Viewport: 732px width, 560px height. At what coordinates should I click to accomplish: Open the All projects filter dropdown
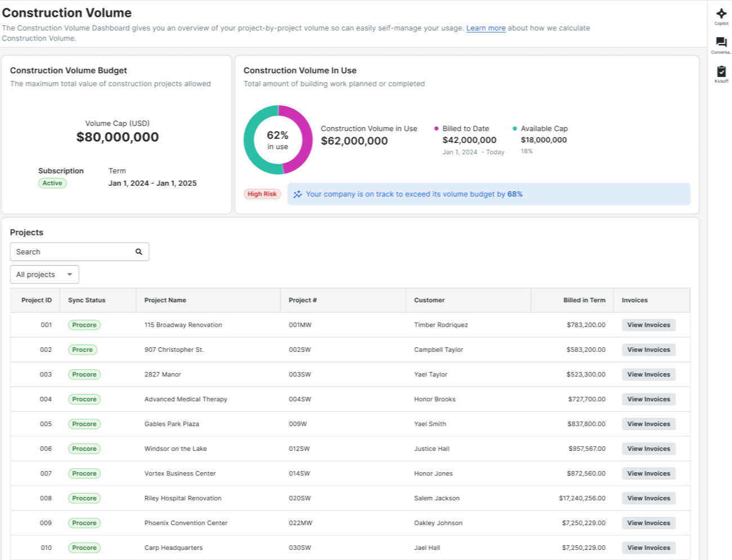click(x=44, y=274)
